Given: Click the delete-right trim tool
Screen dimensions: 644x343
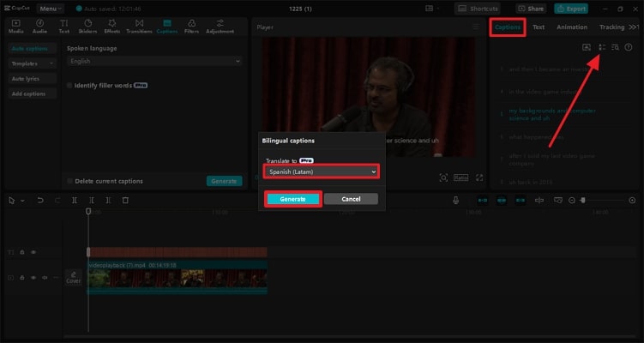Looking at the screenshot, I should pos(108,200).
